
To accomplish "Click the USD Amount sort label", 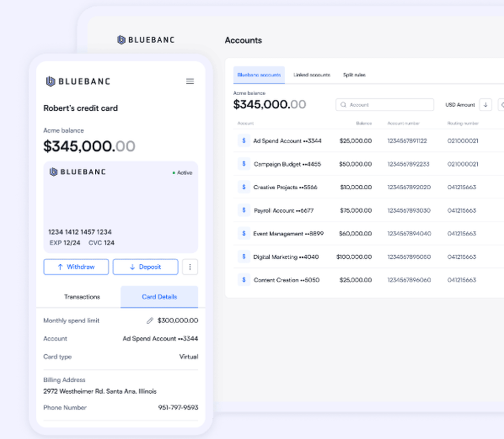I will point(460,105).
